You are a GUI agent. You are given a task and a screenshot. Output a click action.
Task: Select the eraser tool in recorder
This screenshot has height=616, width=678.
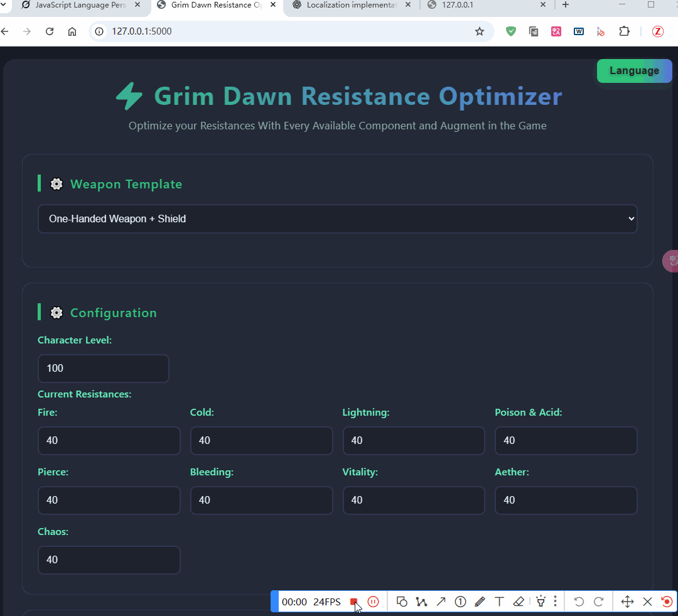(x=519, y=602)
